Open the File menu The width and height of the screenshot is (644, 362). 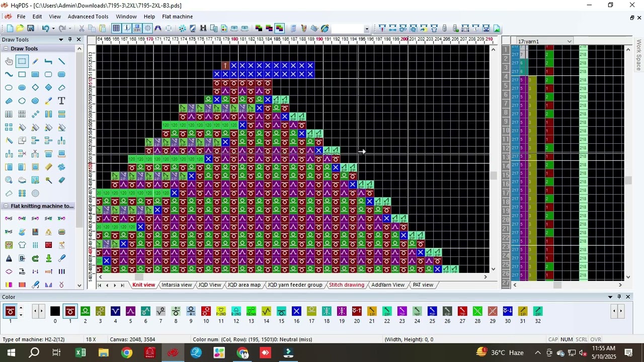(x=21, y=17)
